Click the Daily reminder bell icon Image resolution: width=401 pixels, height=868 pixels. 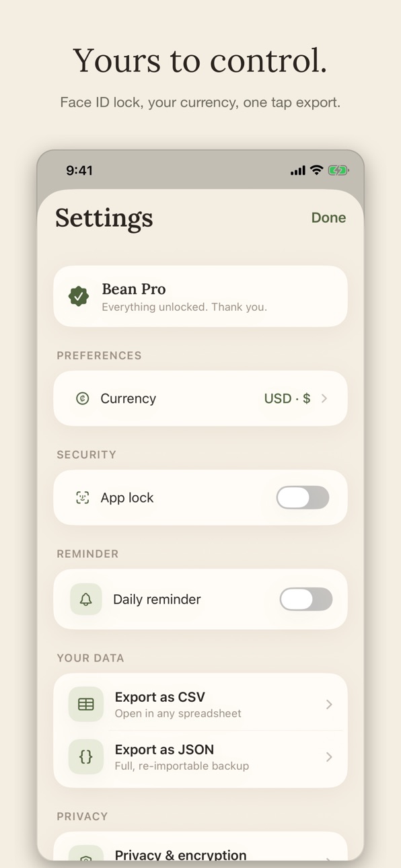click(x=86, y=600)
